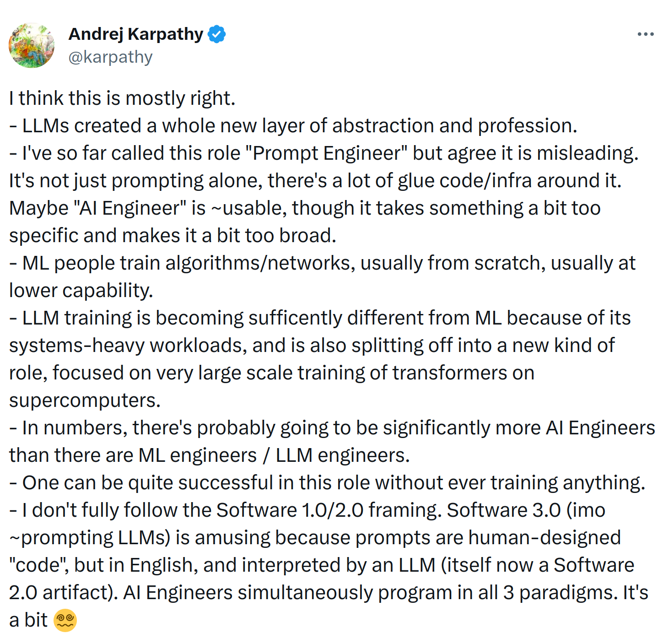Visit the @karpathy handle link
This screenshot has width=663, height=644.
click(110, 57)
